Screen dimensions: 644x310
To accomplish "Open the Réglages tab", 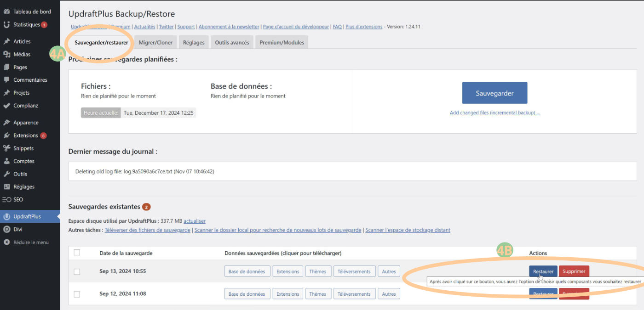I will [x=194, y=42].
